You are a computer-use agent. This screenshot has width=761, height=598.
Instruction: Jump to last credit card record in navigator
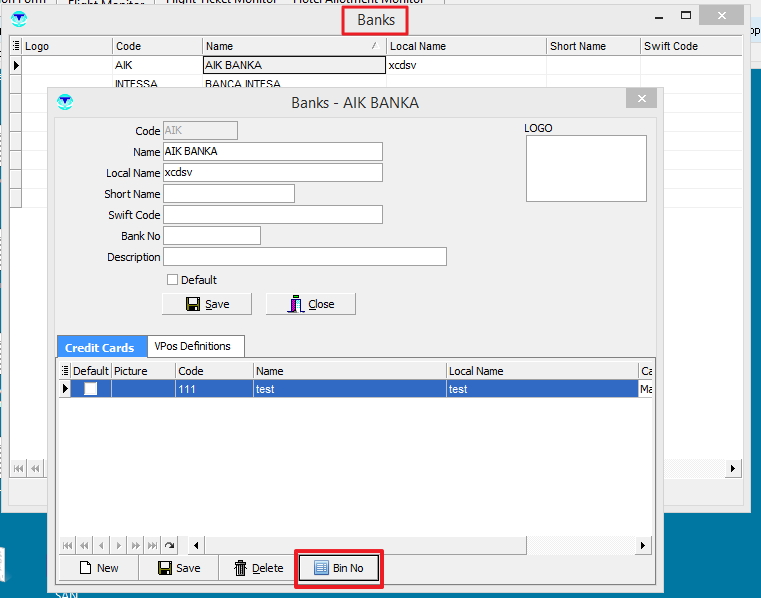coord(152,545)
